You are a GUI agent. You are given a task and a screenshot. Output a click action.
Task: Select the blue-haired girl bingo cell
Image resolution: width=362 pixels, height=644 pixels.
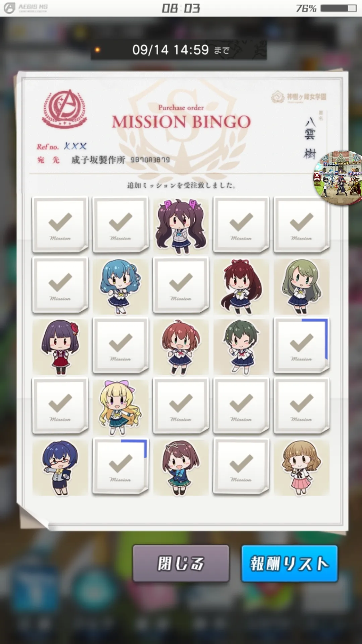click(121, 286)
